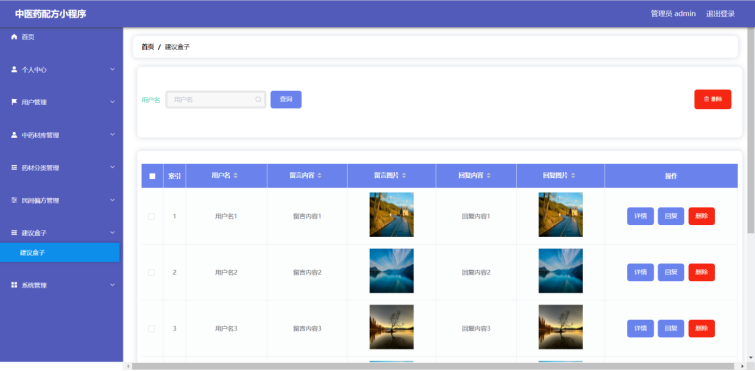Select the checkbox for row 用户名3

151,329
